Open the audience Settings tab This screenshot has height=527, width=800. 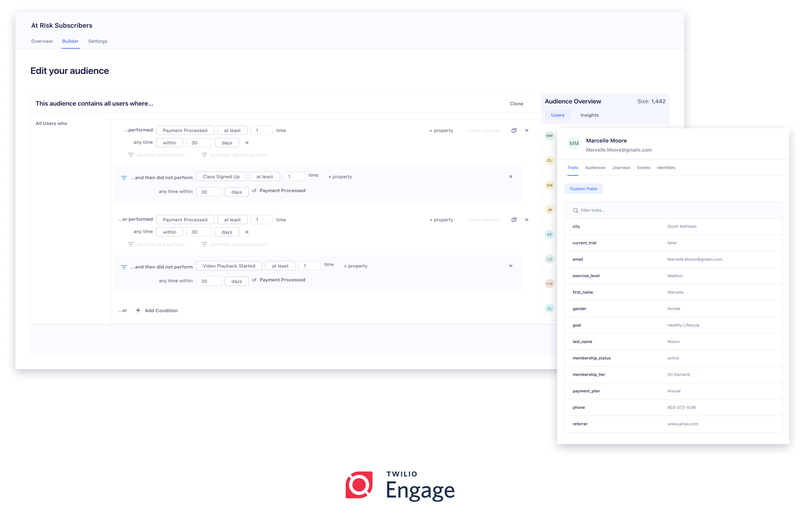click(x=97, y=41)
